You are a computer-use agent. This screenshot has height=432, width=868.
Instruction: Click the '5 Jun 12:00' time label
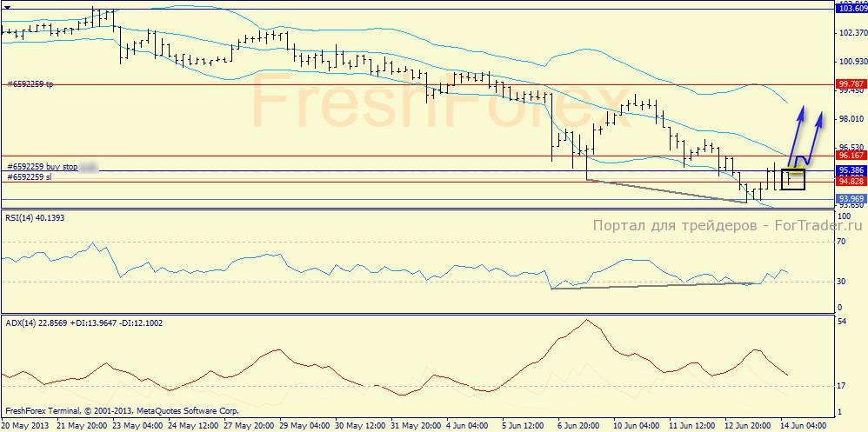(524, 426)
